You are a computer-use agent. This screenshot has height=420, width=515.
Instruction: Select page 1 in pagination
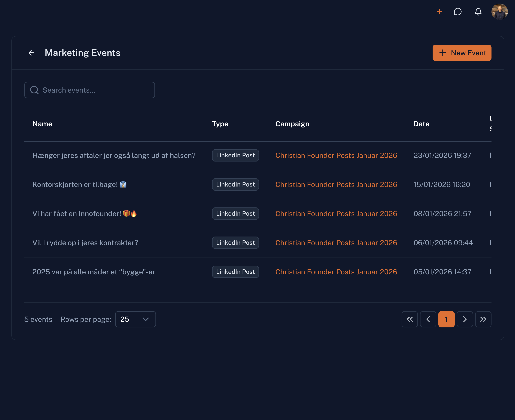(446, 319)
